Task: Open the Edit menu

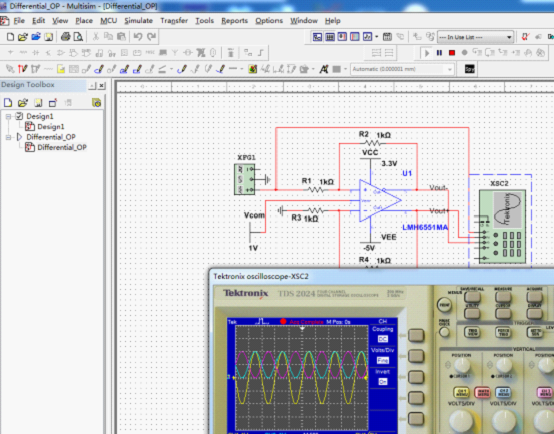Action: (x=39, y=21)
